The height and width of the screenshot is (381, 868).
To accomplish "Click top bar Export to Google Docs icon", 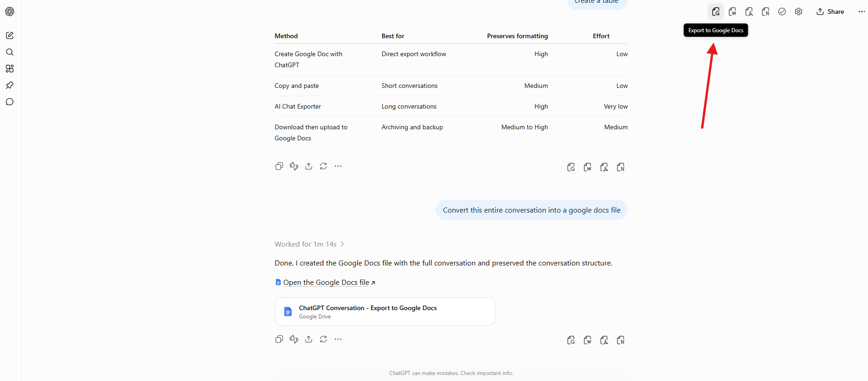I will coord(716,12).
